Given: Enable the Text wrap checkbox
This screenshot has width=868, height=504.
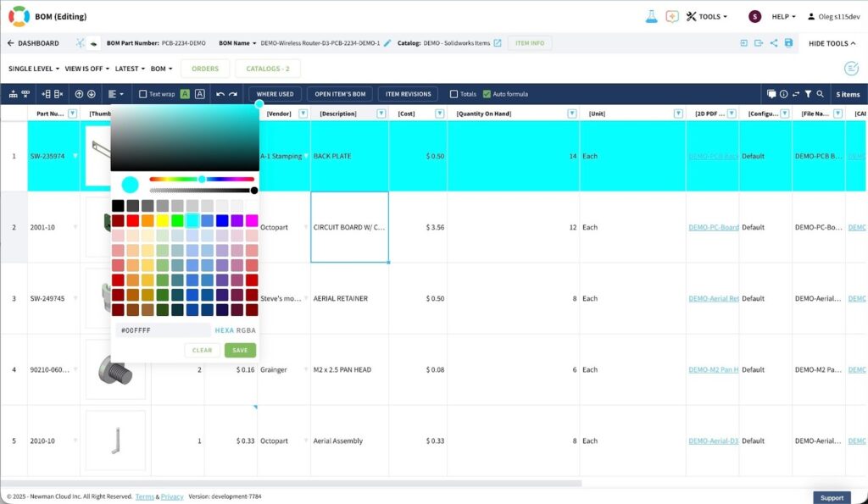Looking at the screenshot, I should pos(143,94).
